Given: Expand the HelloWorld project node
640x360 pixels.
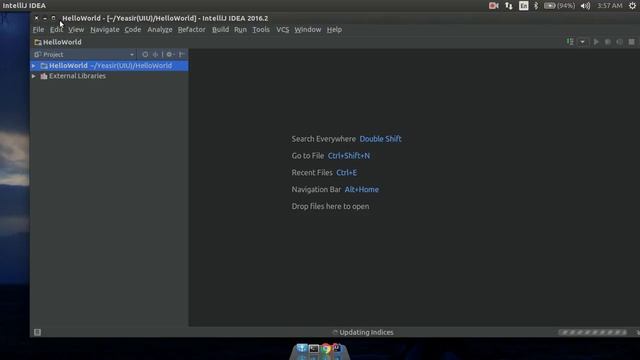Looking at the screenshot, I should click(34, 66).
